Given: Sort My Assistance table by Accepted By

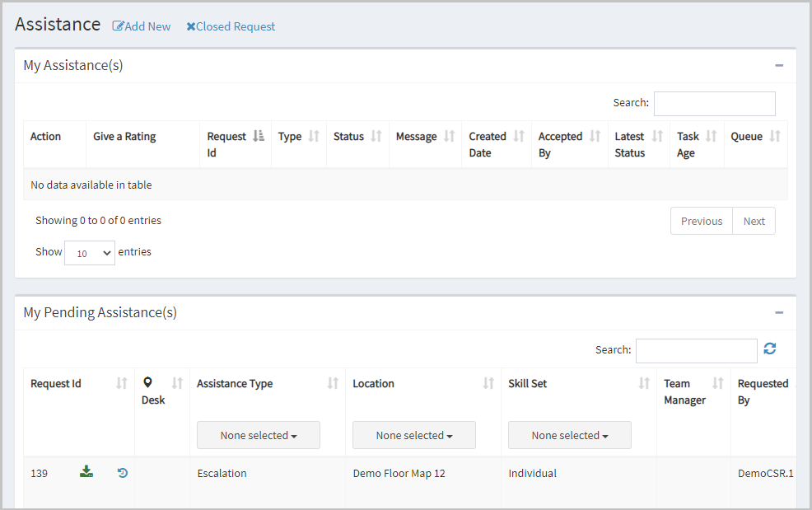Looking at the screenshot, I should 595,136.
